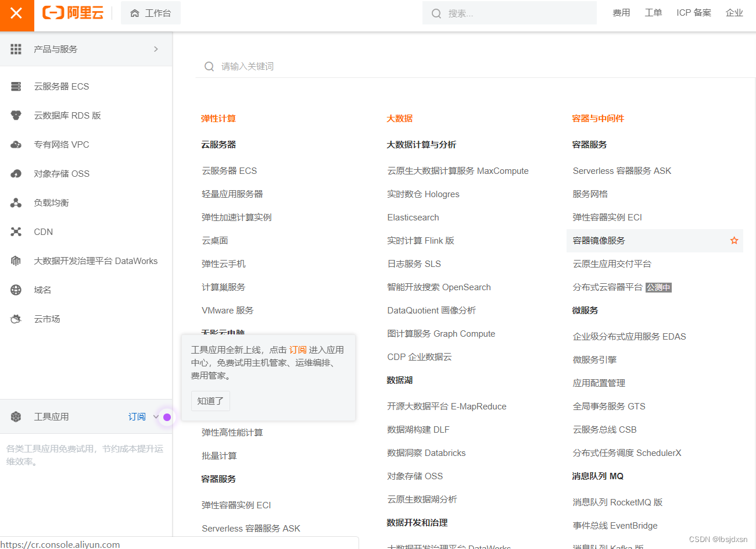Open VMware 服务
Screen dimensions: 756x549
(228, 311)
